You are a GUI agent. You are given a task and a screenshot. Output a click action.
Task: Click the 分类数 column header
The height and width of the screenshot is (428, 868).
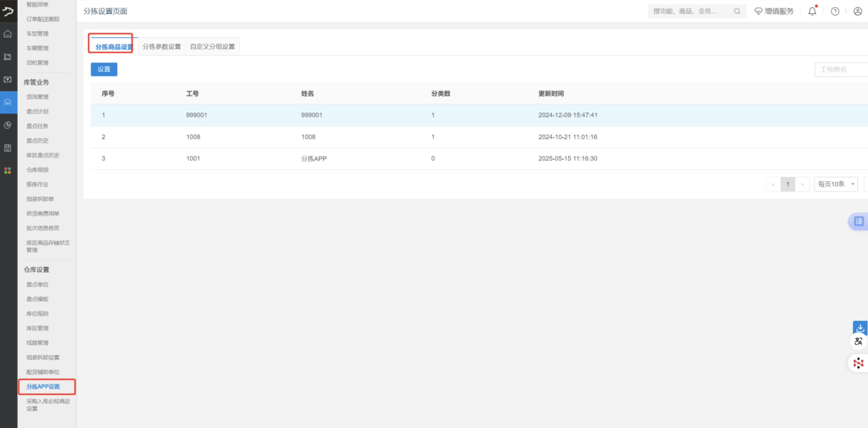coord(441,94)
